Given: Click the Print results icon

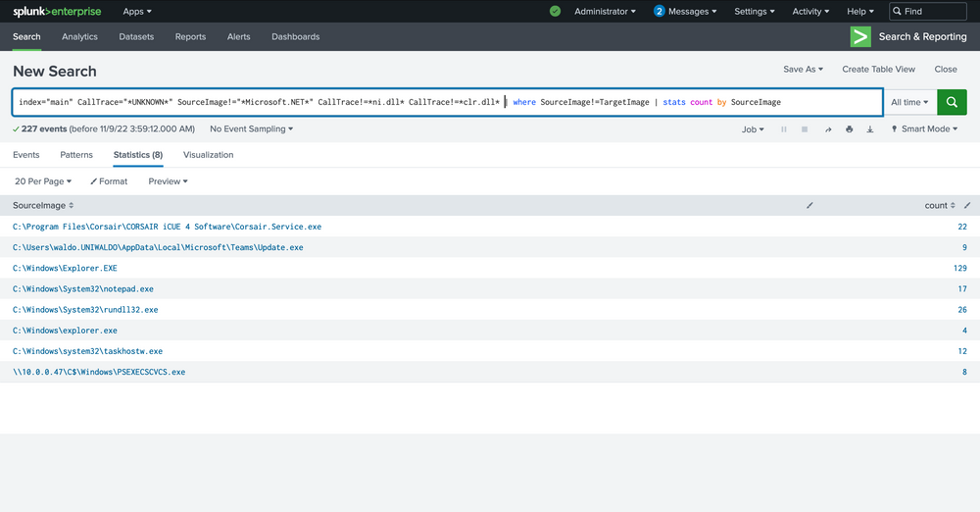Looking at the screenshot, I should click(849, 129).
